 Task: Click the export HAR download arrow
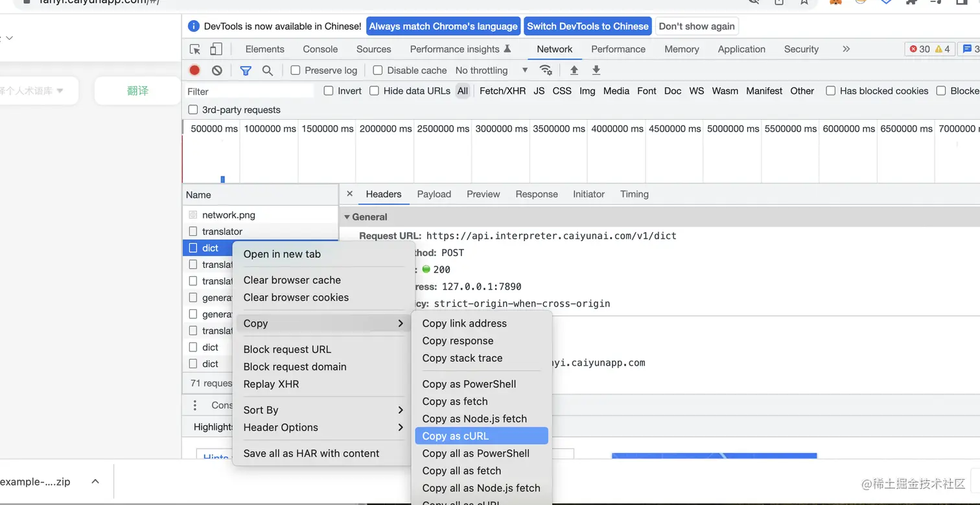pos(596,70)
